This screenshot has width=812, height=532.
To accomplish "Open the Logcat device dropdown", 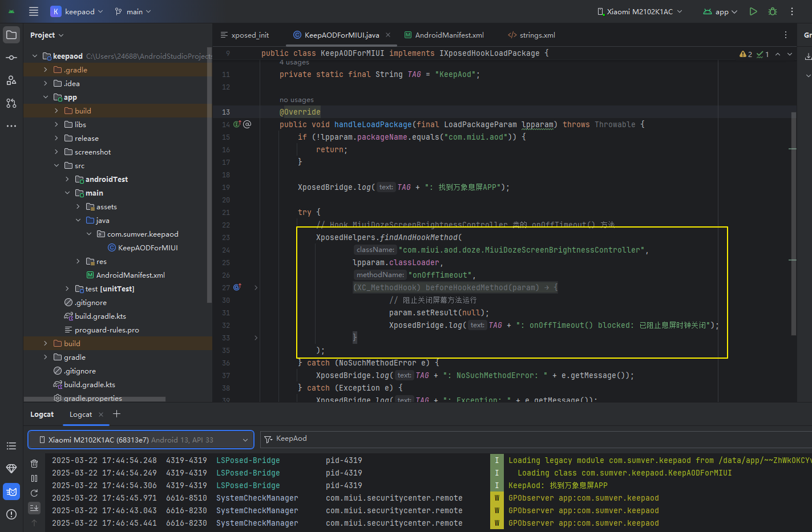I will 141,440.
